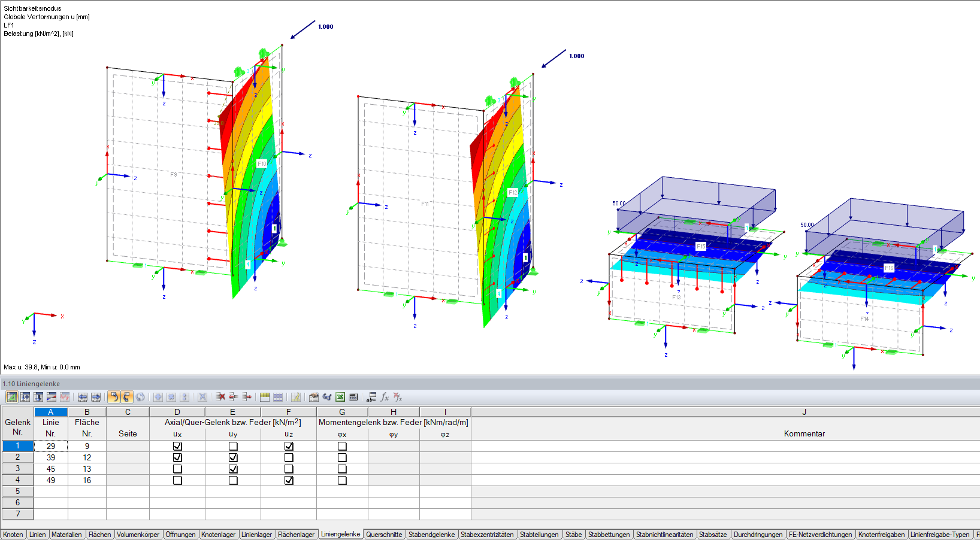Screen dimensions: 980x540
Task: Open units and decimal places with ab= icon
Action: 370,396
